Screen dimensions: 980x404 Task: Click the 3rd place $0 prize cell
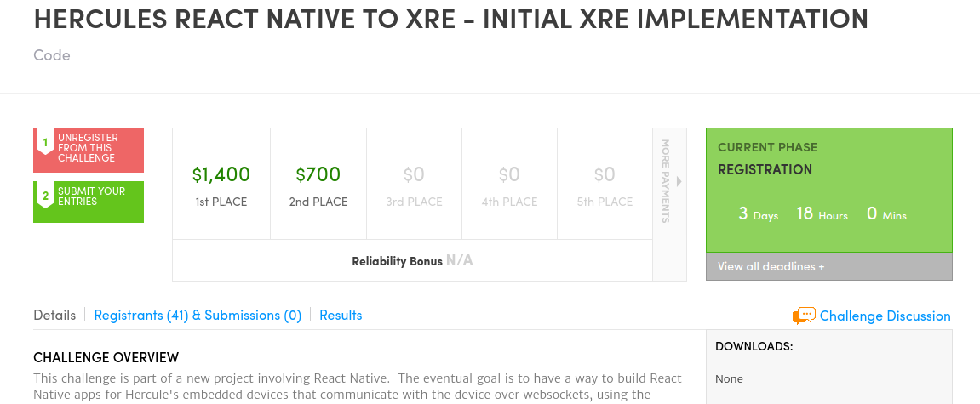(414, 185)
